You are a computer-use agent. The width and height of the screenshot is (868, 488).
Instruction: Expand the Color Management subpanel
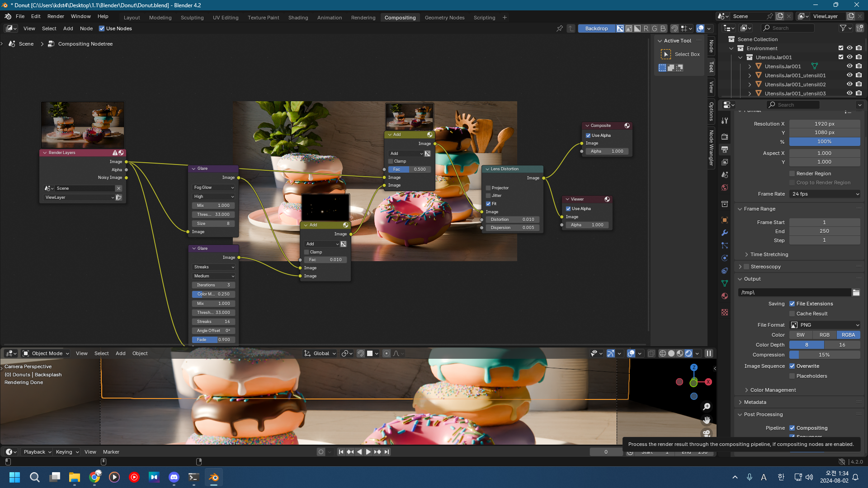point(773,390)
